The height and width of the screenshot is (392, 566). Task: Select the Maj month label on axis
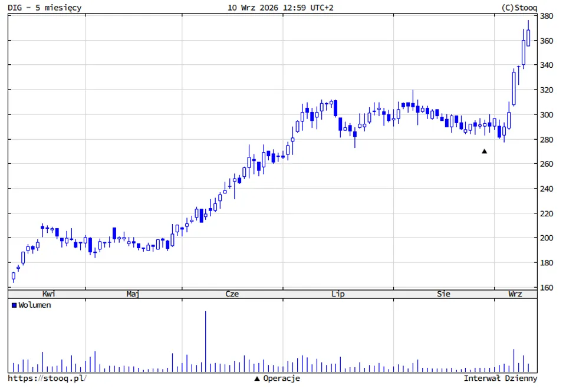click(133, 294)
